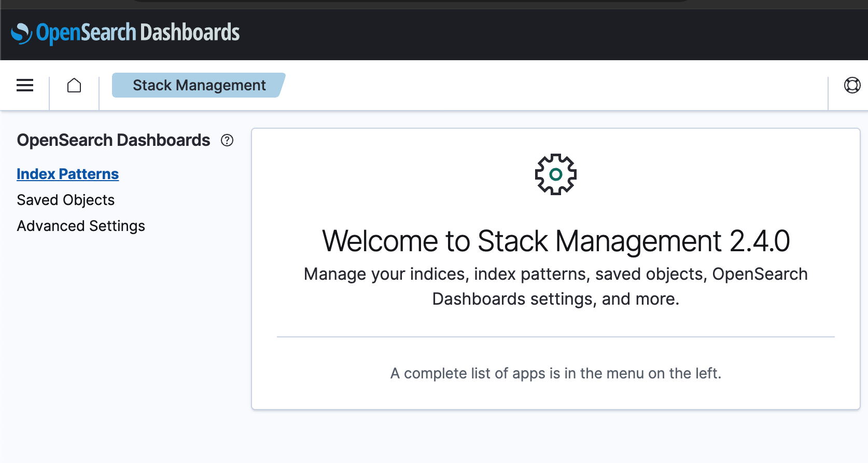Click the '2.4.0' version number

(x=760, y=241)
